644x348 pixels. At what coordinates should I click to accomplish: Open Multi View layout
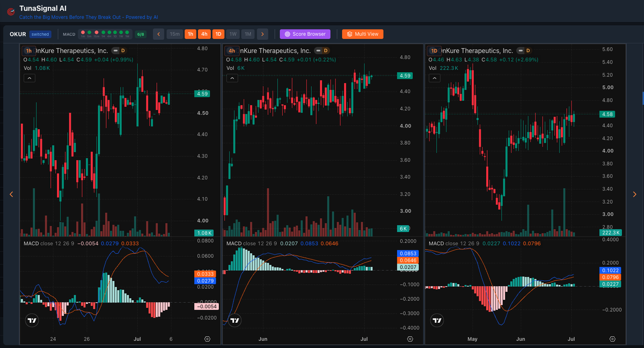363,34
